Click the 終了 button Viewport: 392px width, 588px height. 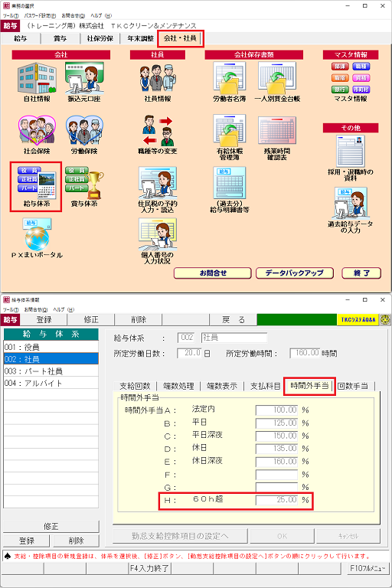coord(361,273)
